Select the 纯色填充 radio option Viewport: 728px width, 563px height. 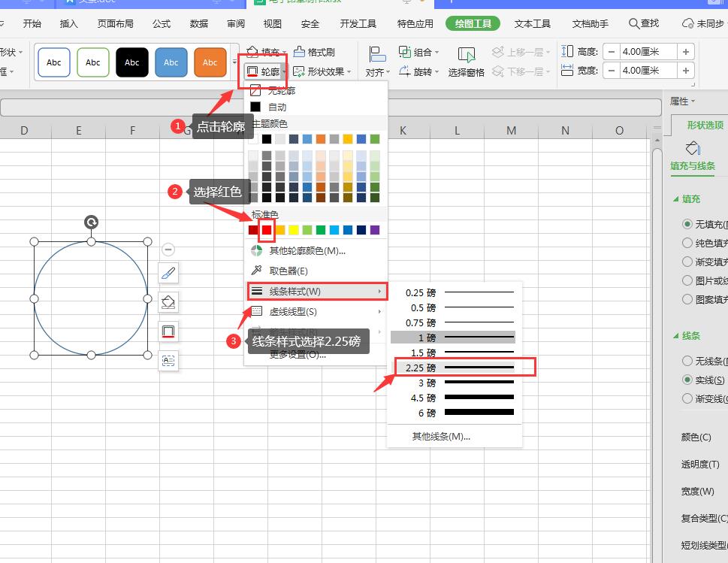tap(687, 243)
